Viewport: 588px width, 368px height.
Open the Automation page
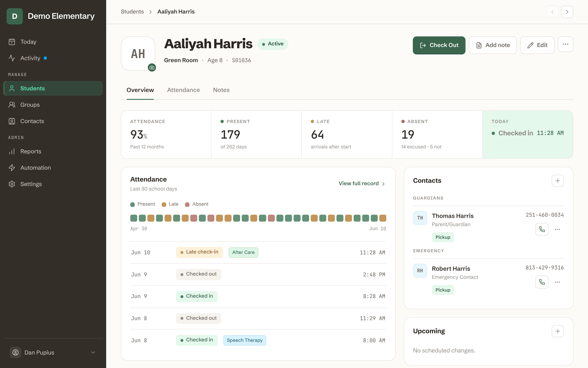coord(53,168)
